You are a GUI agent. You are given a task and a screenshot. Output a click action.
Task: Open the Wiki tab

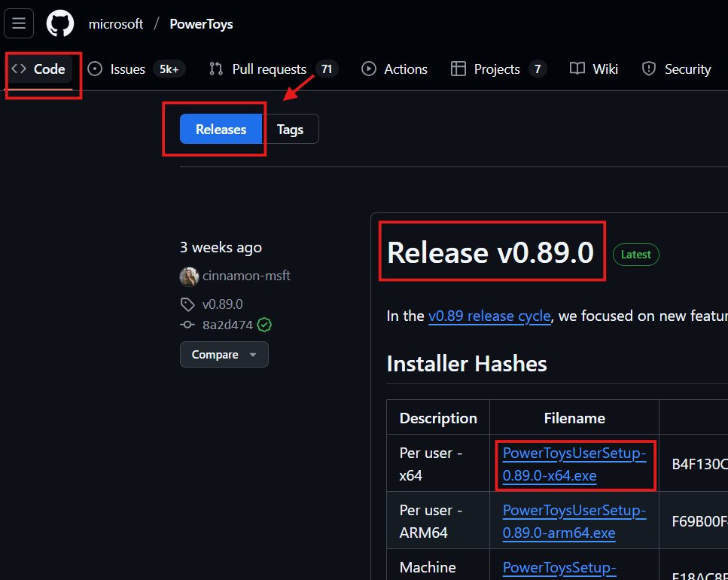pyautogui.click(x=594, y=69)
